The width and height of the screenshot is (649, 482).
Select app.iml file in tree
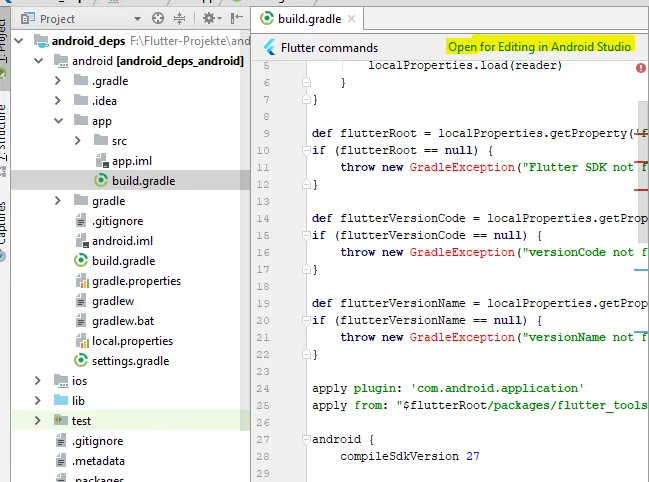coord(132,161)
